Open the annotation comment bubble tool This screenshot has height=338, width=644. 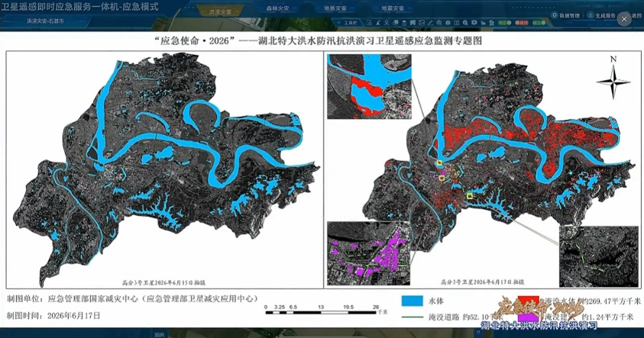(x=474, y=23)
